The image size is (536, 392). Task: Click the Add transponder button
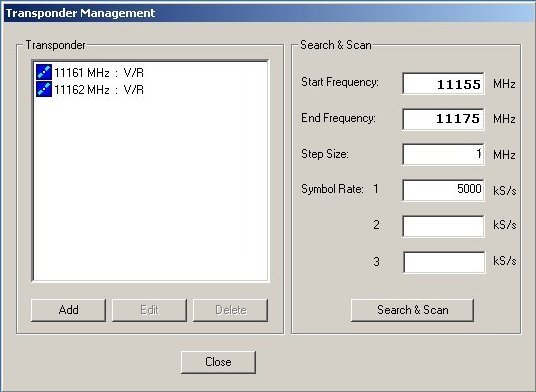68,310
